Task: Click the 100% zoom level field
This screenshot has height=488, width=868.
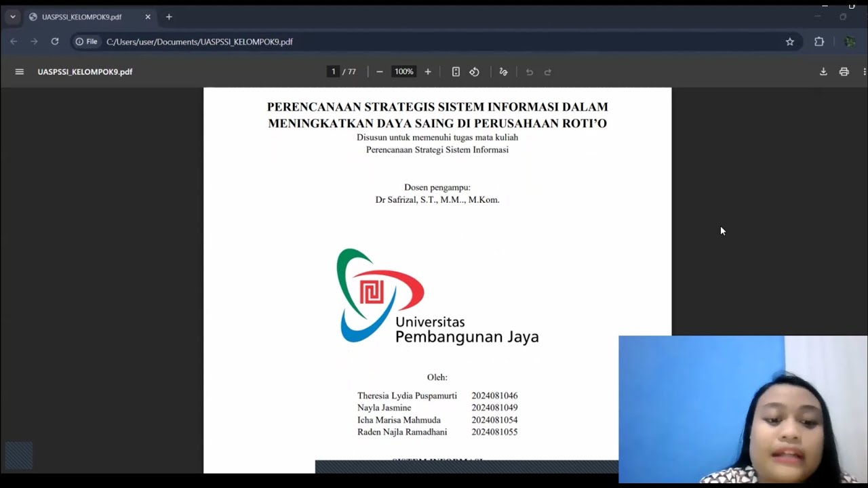Action: click(403, 72)
